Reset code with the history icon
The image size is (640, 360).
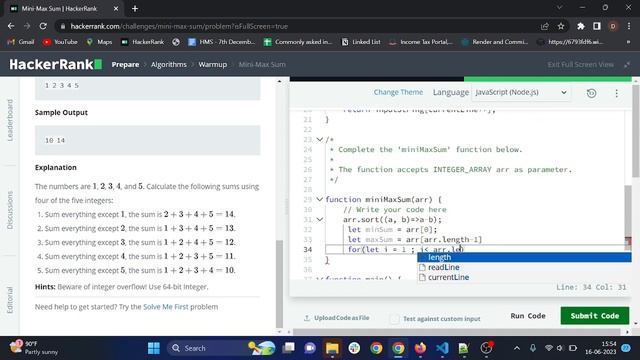pos(591,93)
